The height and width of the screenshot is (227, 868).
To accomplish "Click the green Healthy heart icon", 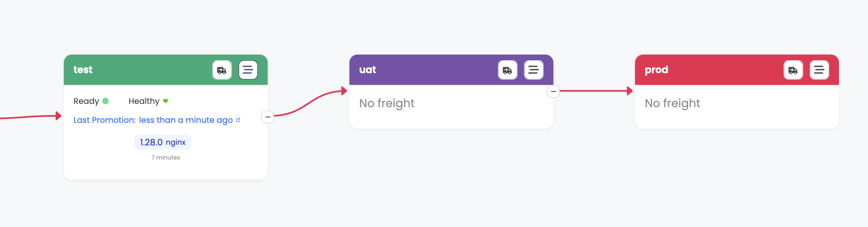I will click(165, 101).
